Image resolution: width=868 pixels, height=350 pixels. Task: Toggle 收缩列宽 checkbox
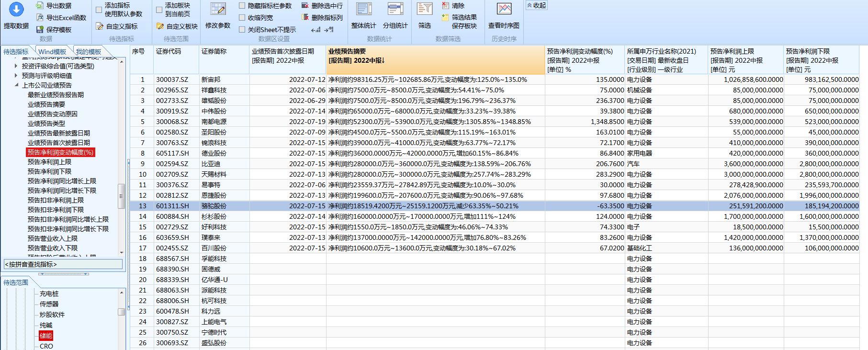pyautogui.click(x=242, y=18)
